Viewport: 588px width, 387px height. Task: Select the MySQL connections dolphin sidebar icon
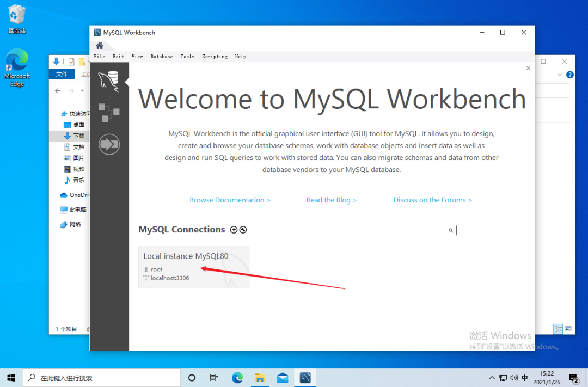click(x=109, y=81)
